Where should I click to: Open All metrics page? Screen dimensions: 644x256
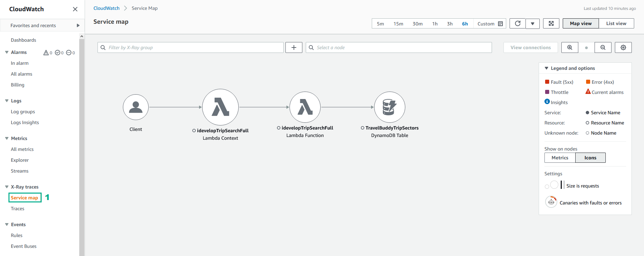(x=22, y=149)
